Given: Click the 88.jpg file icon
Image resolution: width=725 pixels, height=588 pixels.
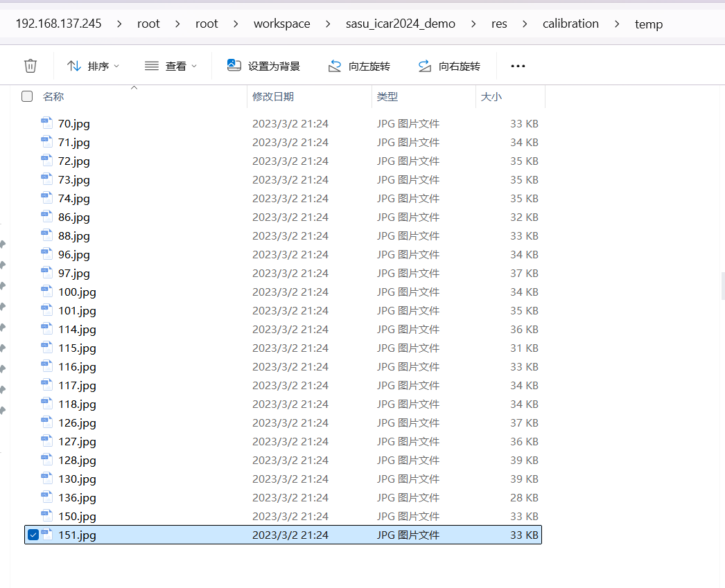Looking at the screenshot, I should [x=46, y=235].
